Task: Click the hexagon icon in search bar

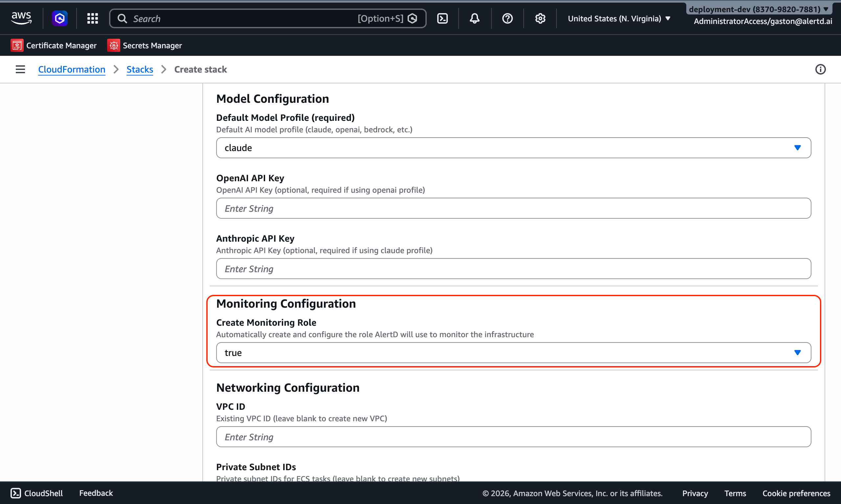Action: (x=413, y=18)
